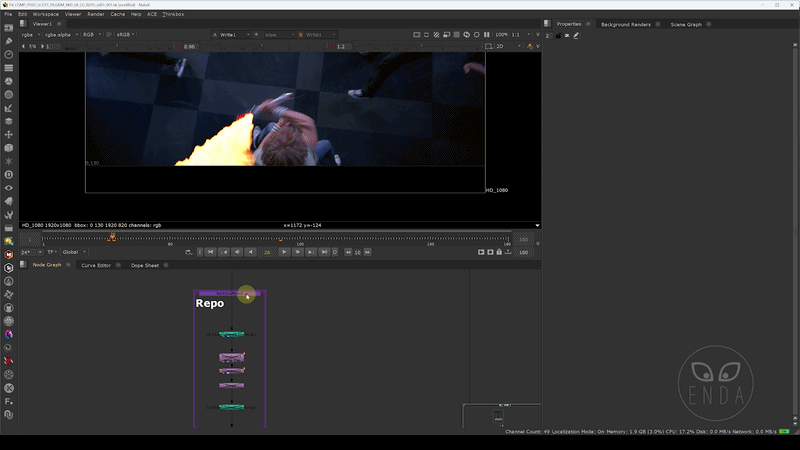Open the Deep nodes D icon
The width and height of the screenshot is (800, 450).
[x=9, y=174]
